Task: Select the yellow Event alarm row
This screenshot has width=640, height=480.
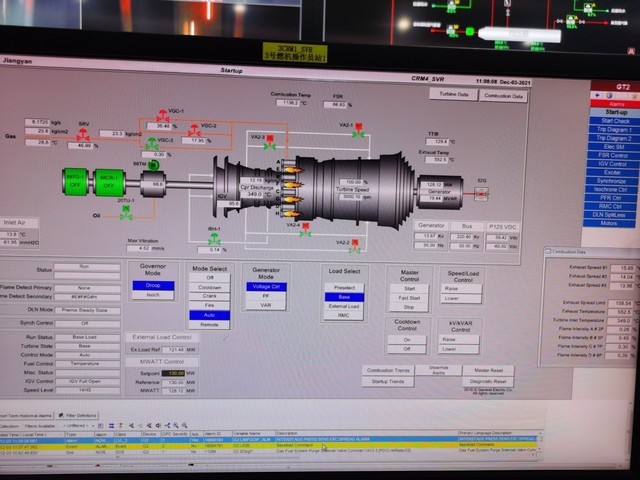Action: pos(270,446)
